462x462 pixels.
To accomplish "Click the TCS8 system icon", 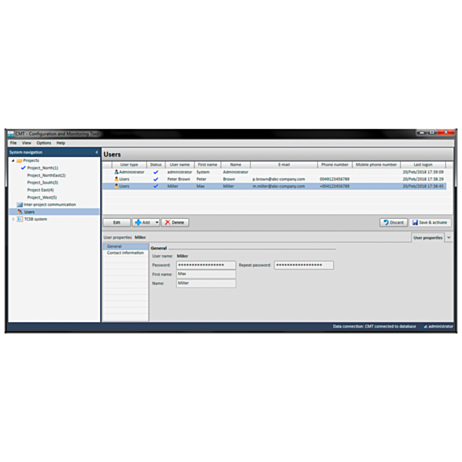I will pos(20,219).
